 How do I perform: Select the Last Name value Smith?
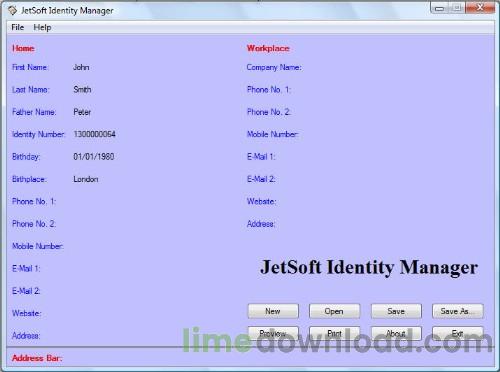point(82,90)
